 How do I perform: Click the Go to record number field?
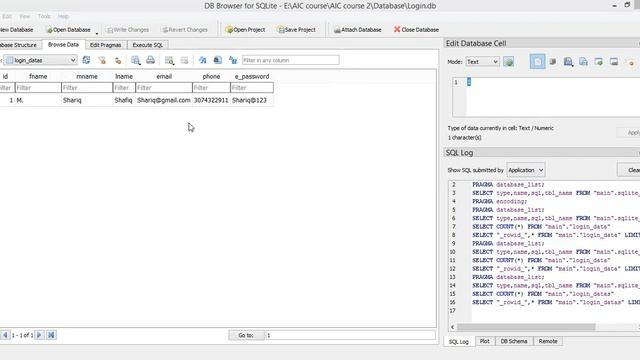(350, 335)
